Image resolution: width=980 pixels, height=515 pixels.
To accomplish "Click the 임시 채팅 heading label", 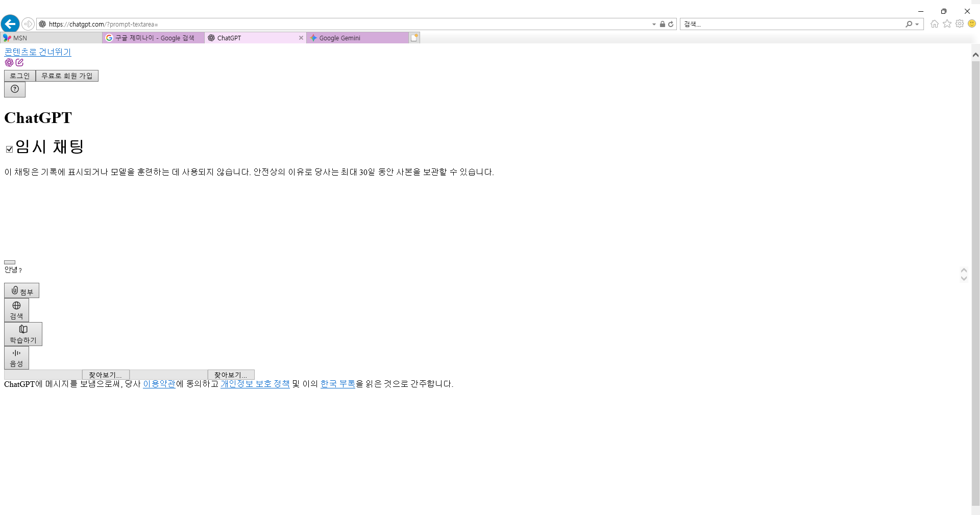I will pos(50,147).
